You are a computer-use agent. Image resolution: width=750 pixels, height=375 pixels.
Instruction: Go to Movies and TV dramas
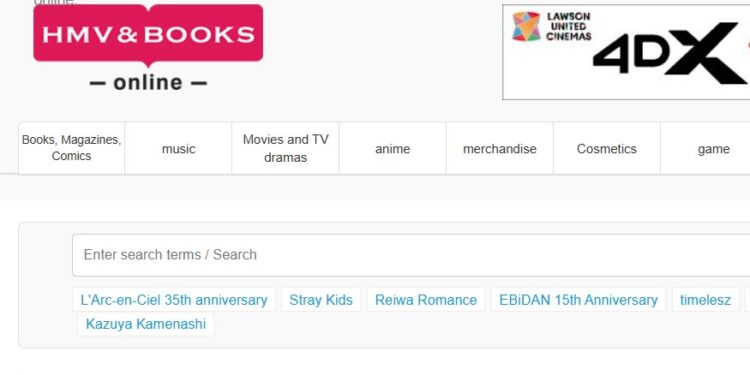[286, 148]
